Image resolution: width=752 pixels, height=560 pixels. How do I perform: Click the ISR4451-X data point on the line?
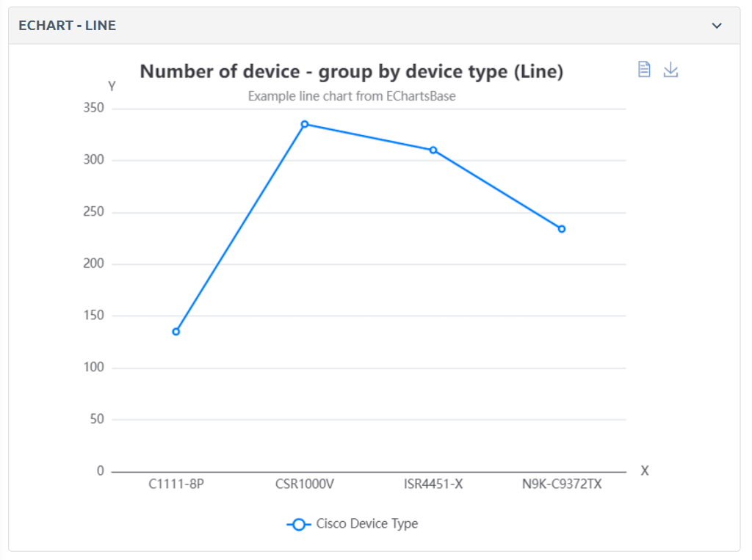[x=433, y=150]
